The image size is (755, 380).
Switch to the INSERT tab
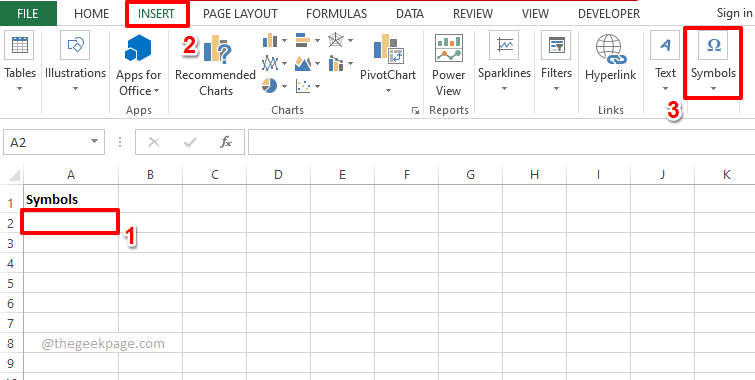(x=156, y=14)
